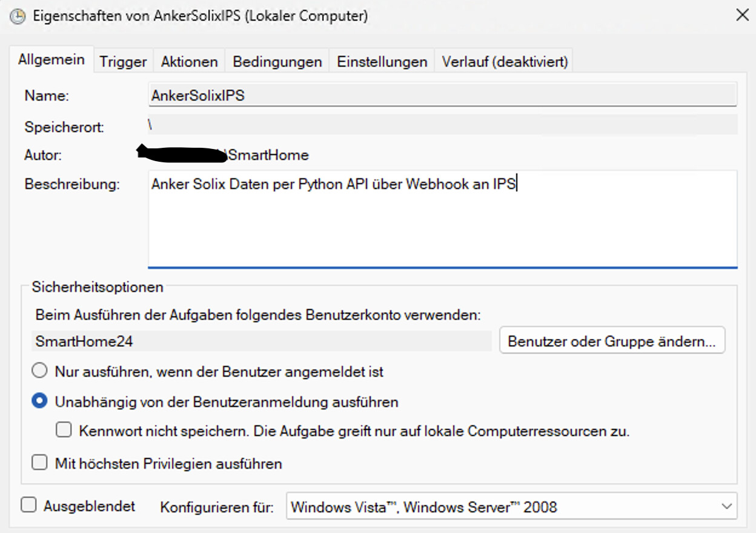The height and width of the screenshot is (533, 756).
Task: Click the SmartHome24 user account field
Action: [x=262, y=342]
